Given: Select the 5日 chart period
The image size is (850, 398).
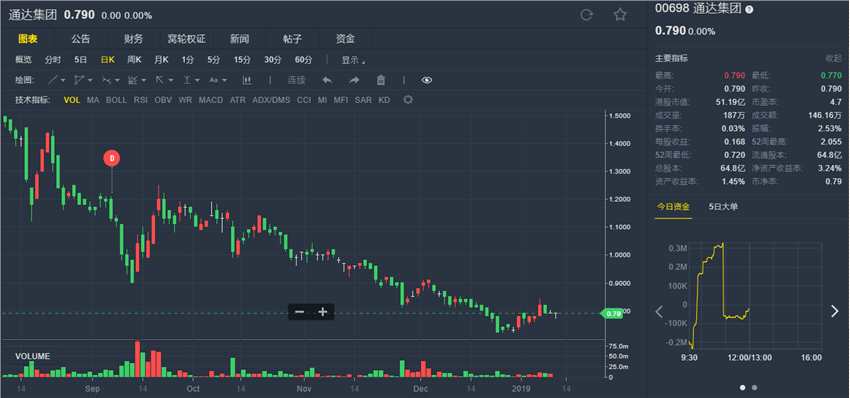Looking at the screenshot, I should pyautogui.click(x=80, y=60).
